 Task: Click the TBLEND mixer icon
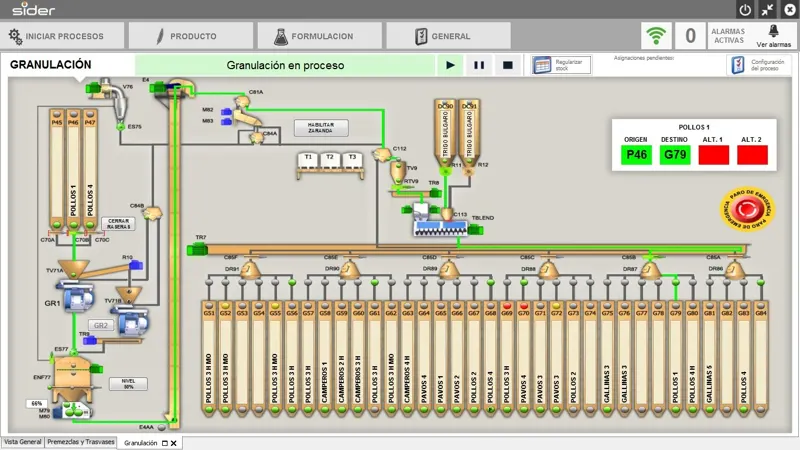coord(441,228)
